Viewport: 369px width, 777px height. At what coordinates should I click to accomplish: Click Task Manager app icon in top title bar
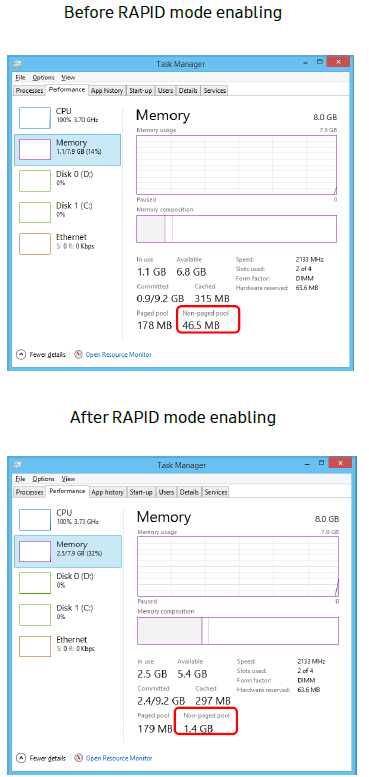tap(17, 64)
